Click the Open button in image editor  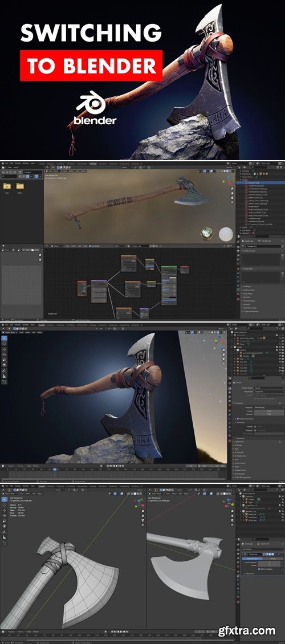click(36, 249)
